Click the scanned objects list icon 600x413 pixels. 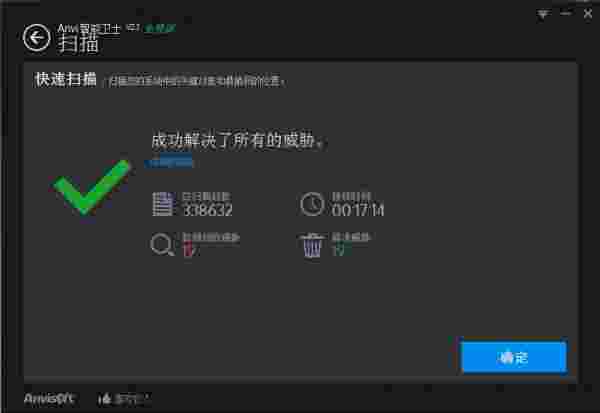click(163, 204)
